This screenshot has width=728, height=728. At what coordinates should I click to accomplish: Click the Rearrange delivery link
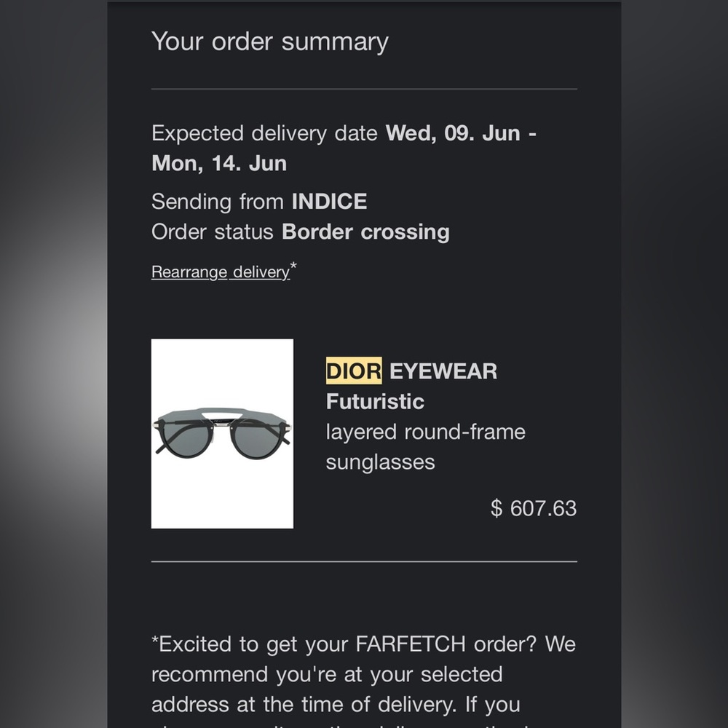(x=220, y=272)
